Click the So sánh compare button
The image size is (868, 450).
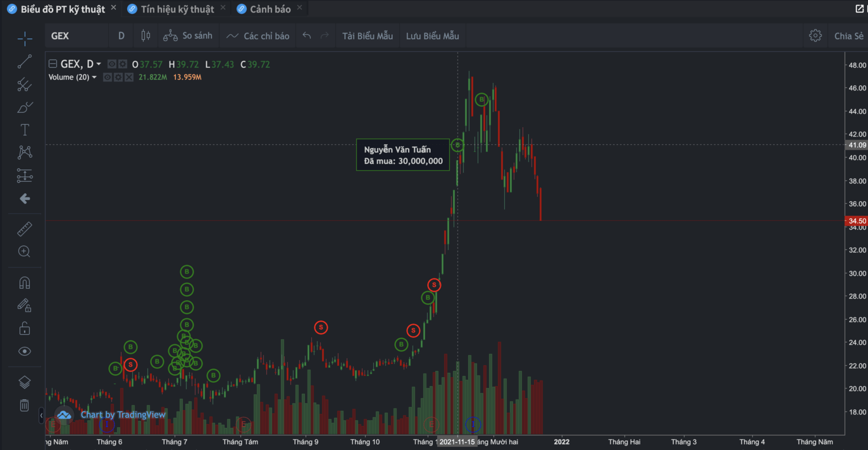pos(188,36)
